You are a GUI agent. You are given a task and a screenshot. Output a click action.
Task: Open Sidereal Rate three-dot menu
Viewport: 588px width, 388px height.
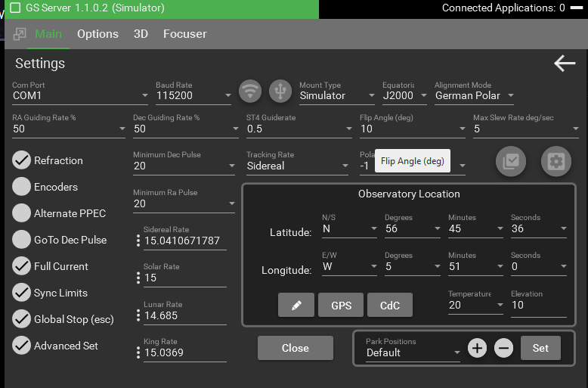pos(138,241)
